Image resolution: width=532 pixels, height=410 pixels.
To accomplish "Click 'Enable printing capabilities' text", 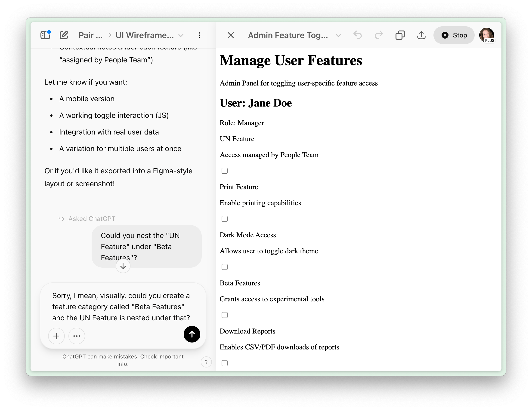I will 260,203.
